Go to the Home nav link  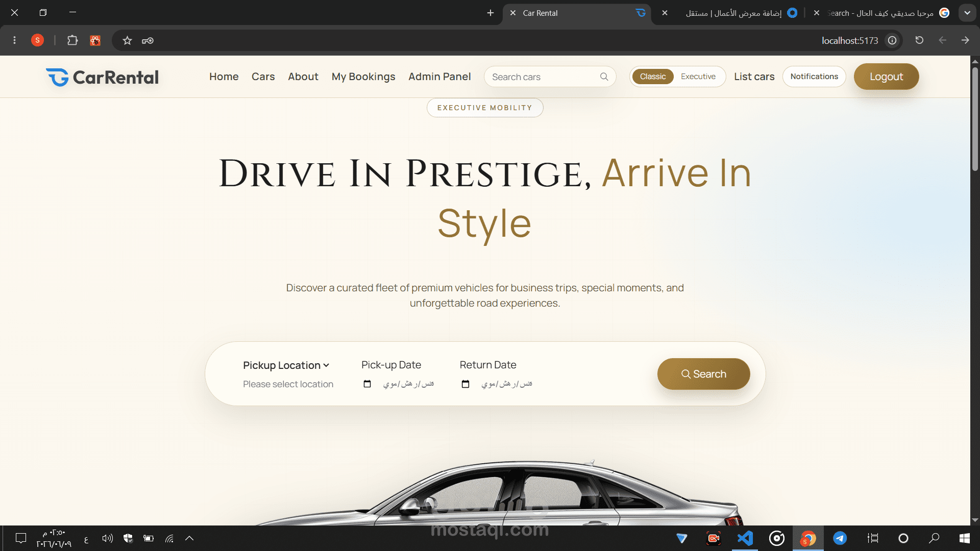[224, 77]
